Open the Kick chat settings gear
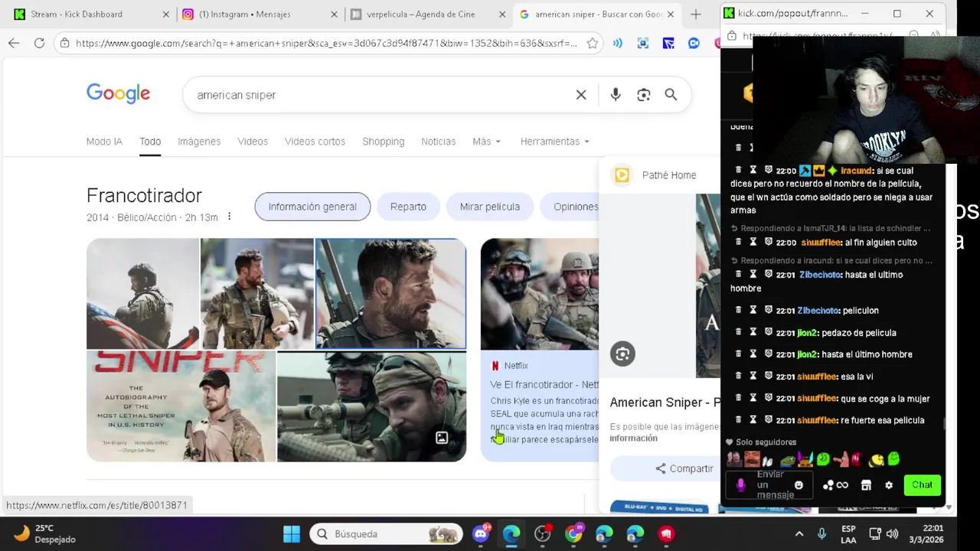Viewport: 980px width, 551px height. pyautogui.click(x=889, y=485)
